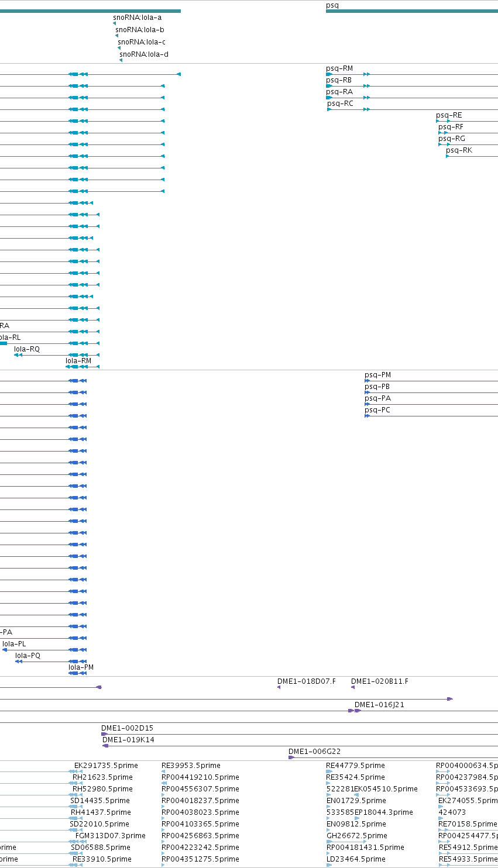498x868 pixels.
Task: Select the snoRNA:lola-d feature label
Action: coord(144,54)
